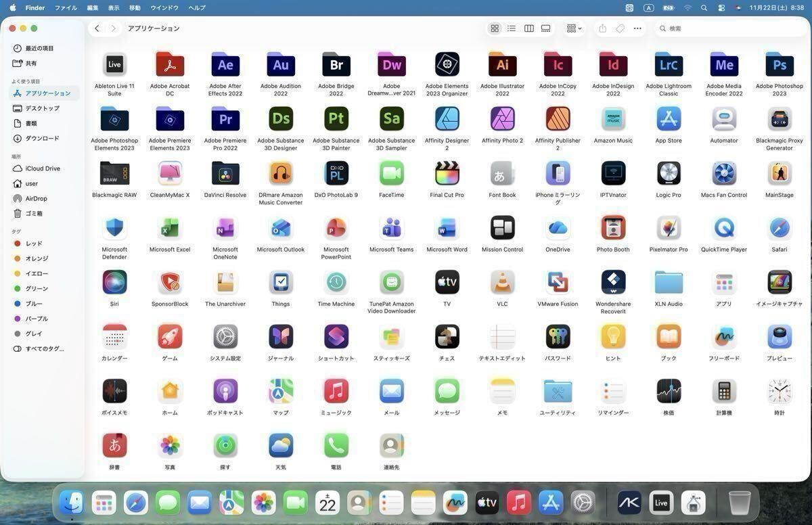Screen dimensions: 812x525
Task: Switch to gallery view mode
Action: 546,28
